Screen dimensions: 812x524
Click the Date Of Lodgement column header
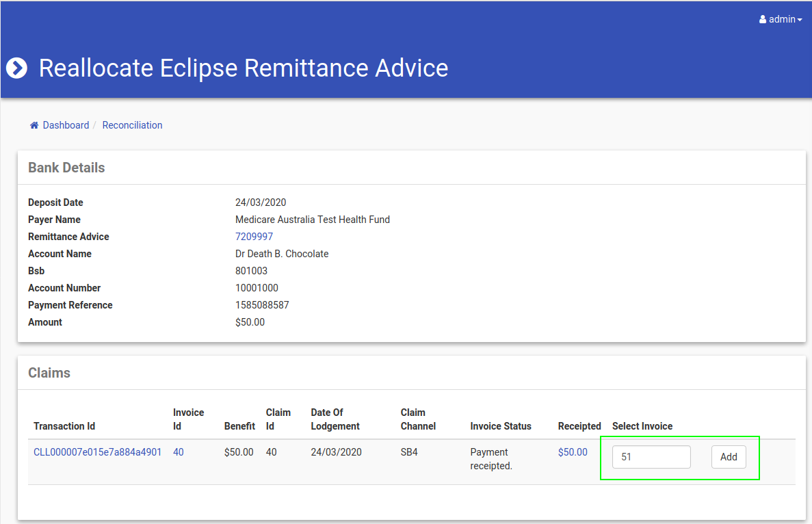click(x=335, y=419)
